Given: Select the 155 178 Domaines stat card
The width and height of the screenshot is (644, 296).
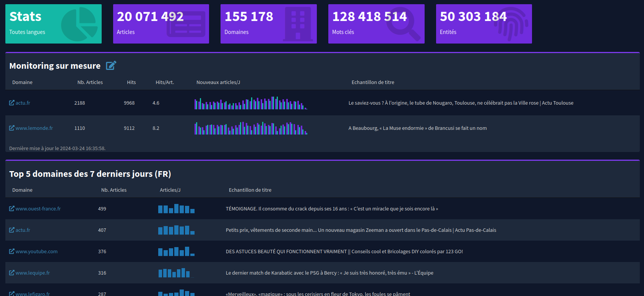Looking at the screenshot, I should (x=268, y=24).
